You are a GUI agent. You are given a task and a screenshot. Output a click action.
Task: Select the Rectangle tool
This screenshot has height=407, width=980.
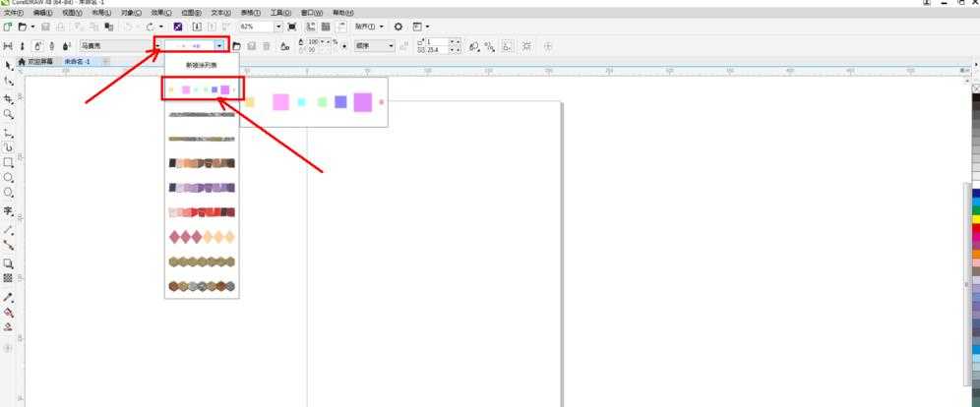[9, 162]
